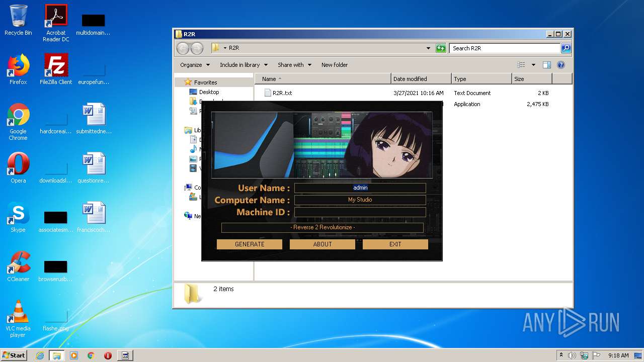Change the view with the views icon

coord(521,65)
